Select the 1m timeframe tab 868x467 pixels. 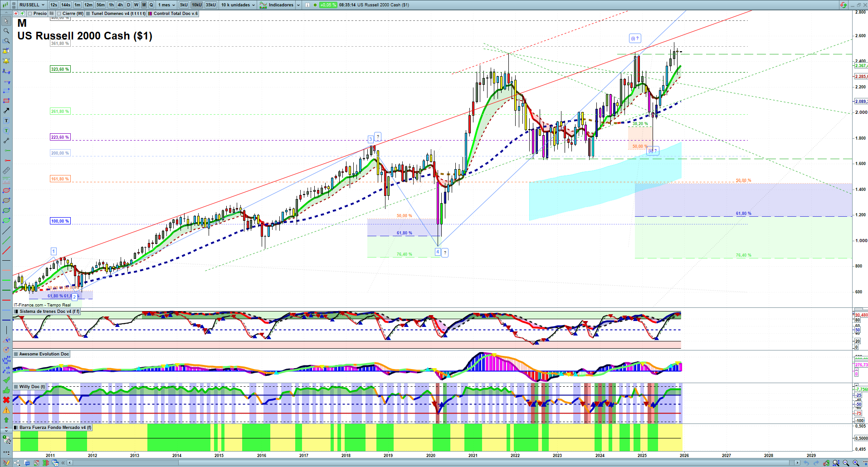[78, 5]
